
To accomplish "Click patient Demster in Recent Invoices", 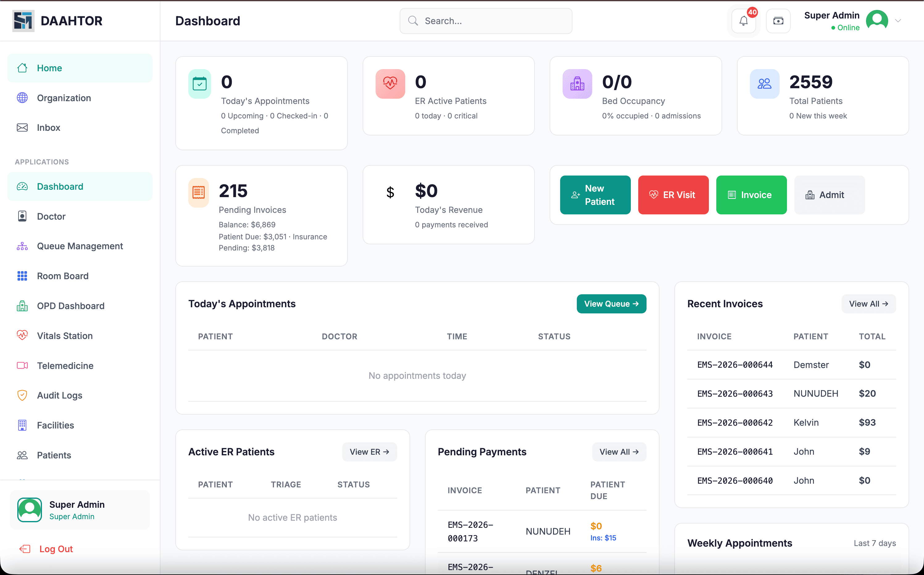I will [811, 365].
